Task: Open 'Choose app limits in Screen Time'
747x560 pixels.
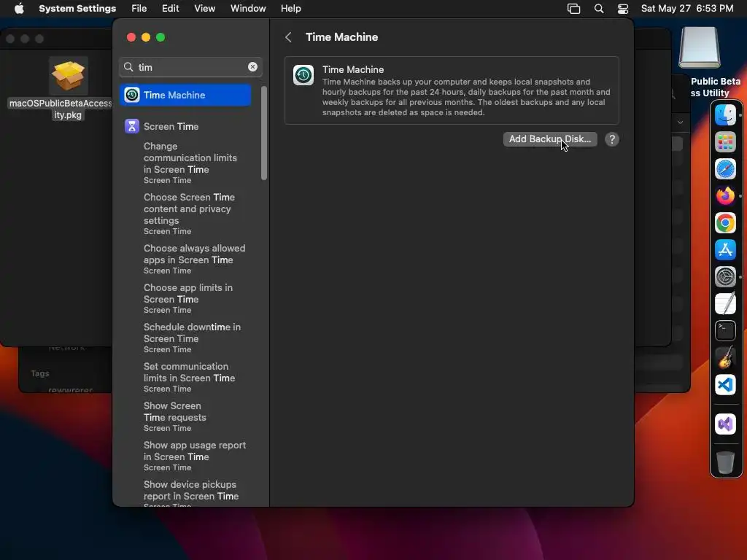Action: tap(189, 298)
